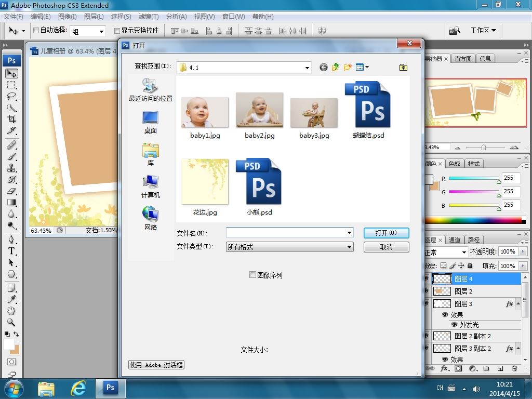Switch to the Channels tab
The width and height of the screenshot is (532, 399).
[x=454, y=240]
